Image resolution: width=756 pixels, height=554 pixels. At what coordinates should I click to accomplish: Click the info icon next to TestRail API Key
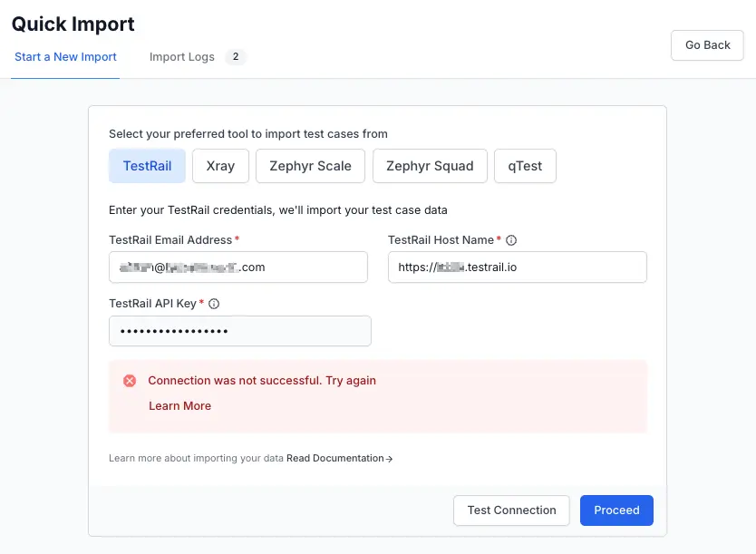click(214, 304)
